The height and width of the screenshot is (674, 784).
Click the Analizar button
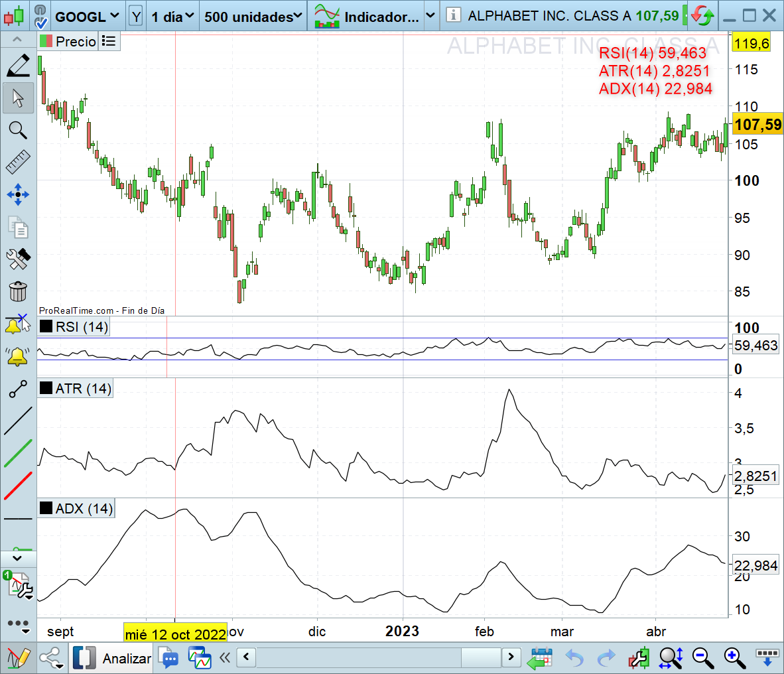127,659
